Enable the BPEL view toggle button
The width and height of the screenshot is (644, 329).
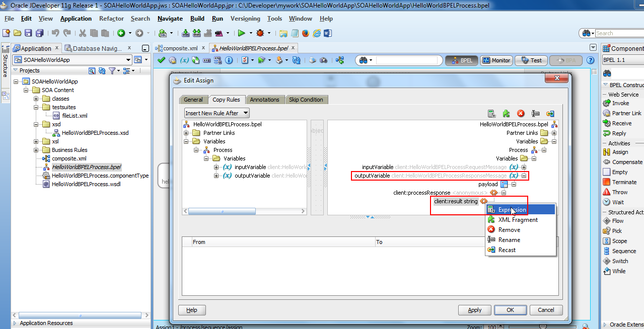point(461,60)
